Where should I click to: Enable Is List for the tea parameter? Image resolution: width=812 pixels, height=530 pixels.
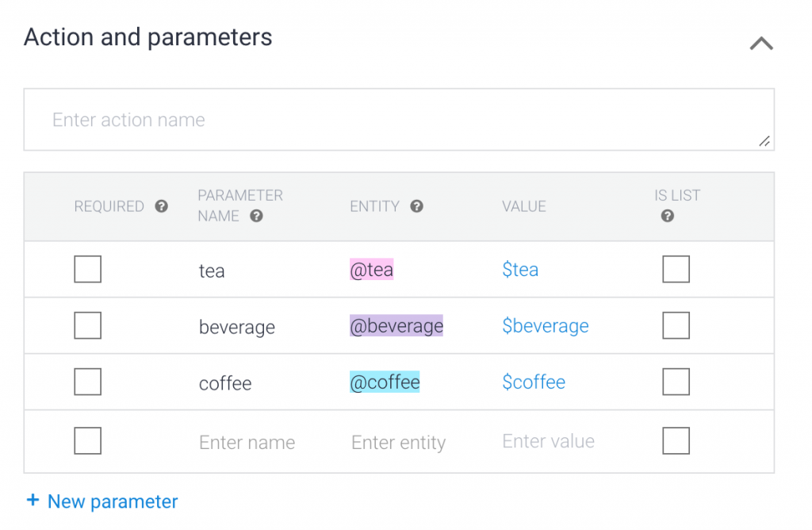[x=676, y=270]
